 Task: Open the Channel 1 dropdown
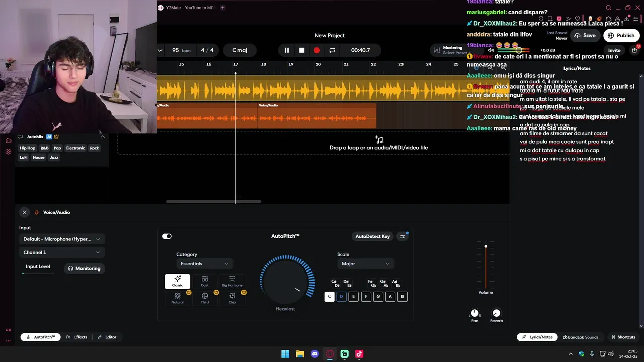coord(61,252)
